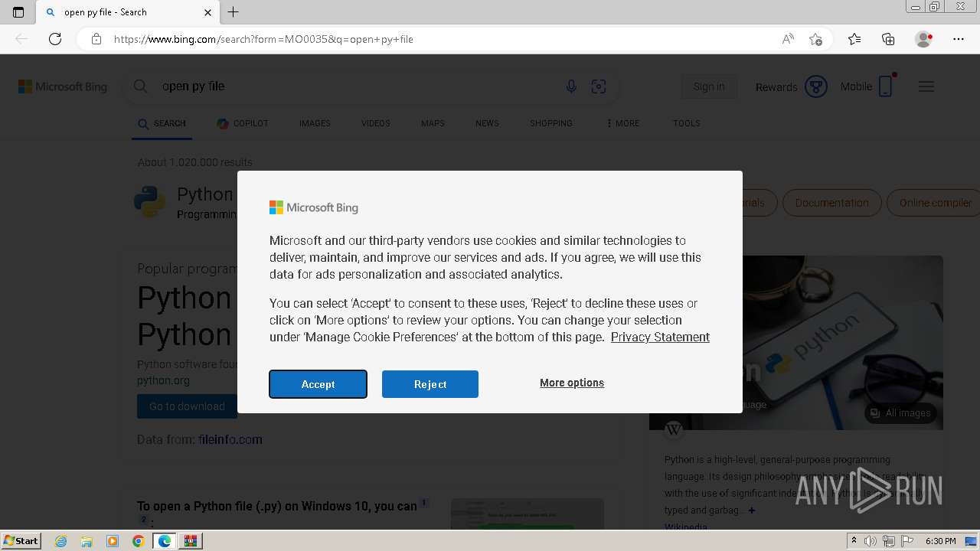Open the colorful app taskbar icon
Image resolution: width=980 pixels, height=551 pixels.
[x=191, y=541]
